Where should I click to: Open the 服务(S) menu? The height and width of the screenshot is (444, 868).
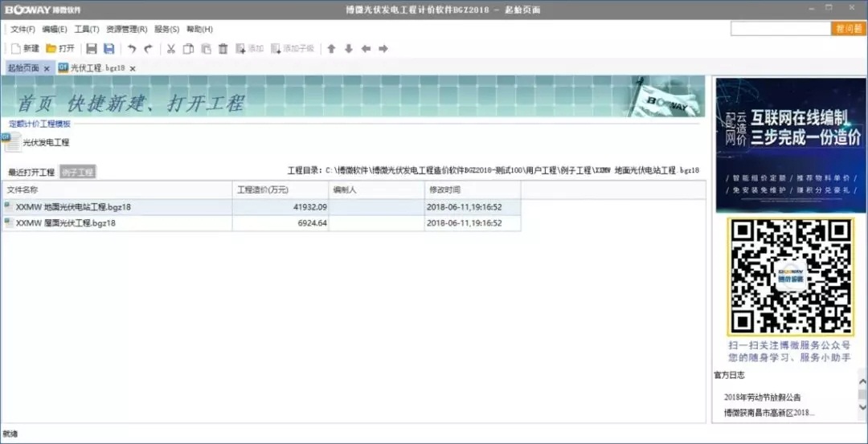coord(166,29)
